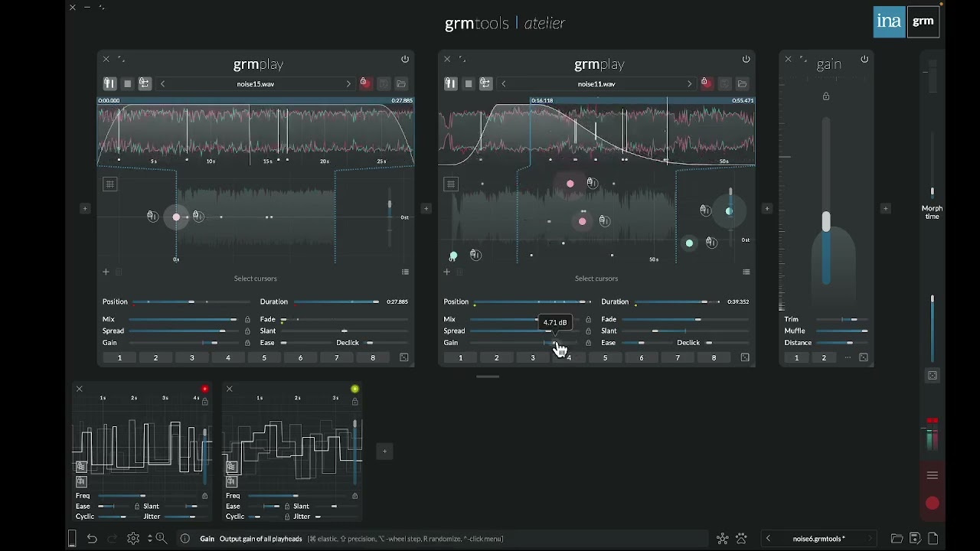
Task: Toggle power of the noise11.wav grmplay module
Action: [746, 59]
